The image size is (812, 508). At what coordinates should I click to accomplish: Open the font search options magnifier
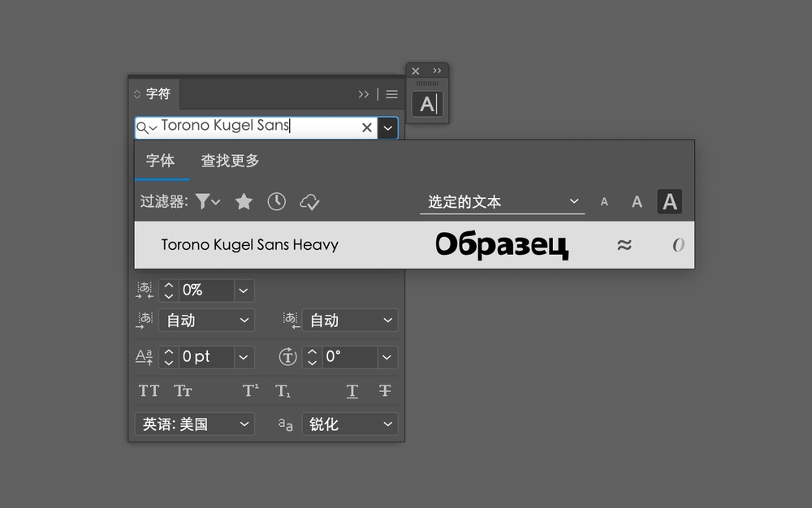(146, 127)
